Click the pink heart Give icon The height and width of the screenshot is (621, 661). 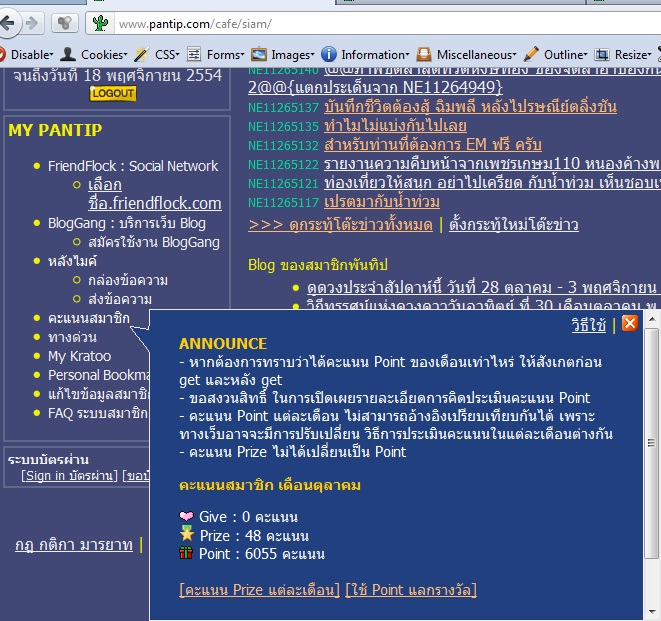(186, 516)
